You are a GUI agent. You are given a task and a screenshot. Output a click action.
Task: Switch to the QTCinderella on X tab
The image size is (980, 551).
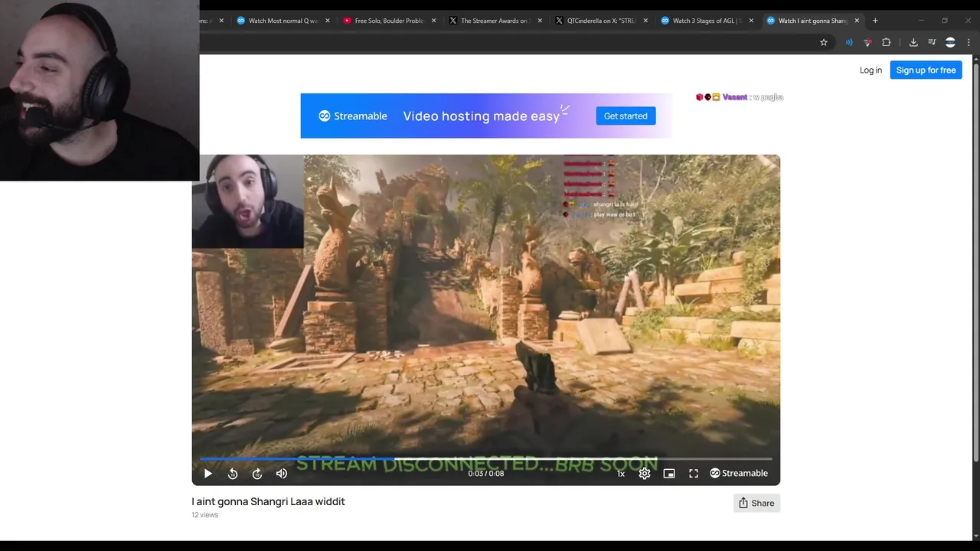(602, 21)
